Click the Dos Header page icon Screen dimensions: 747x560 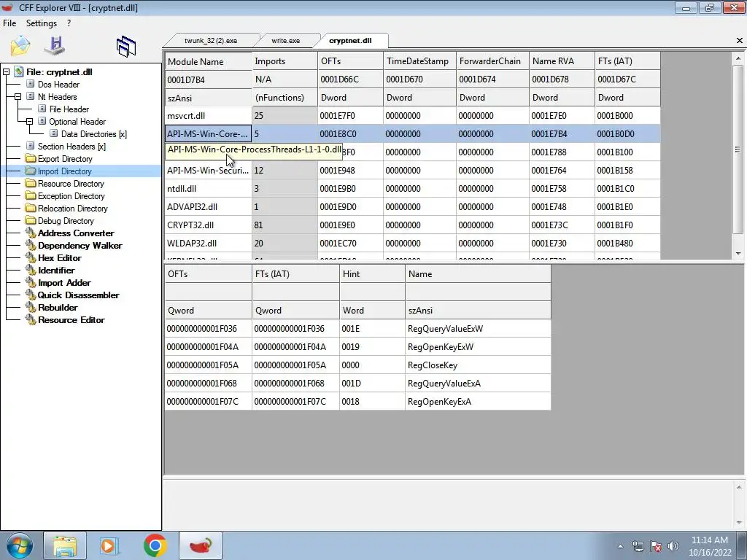31,84
